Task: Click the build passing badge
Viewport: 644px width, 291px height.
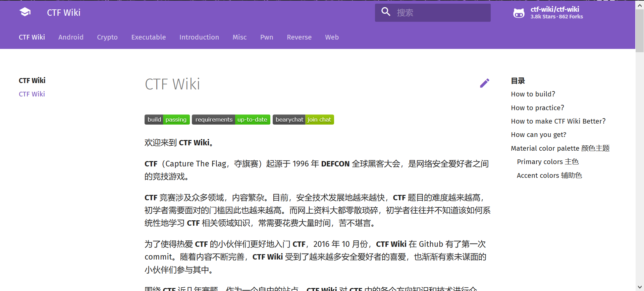Action: pyautogui.click(x=167, y=120)
